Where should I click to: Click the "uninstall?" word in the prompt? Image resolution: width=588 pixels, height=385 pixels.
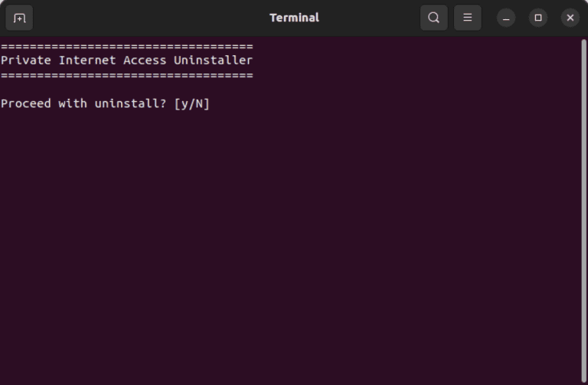tap(130, 103)
